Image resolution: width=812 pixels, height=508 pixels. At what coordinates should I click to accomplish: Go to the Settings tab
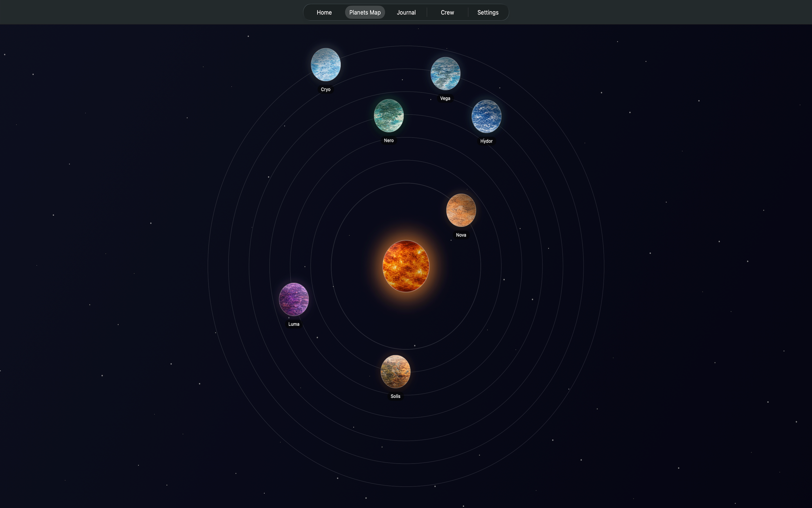pos(488,12)
